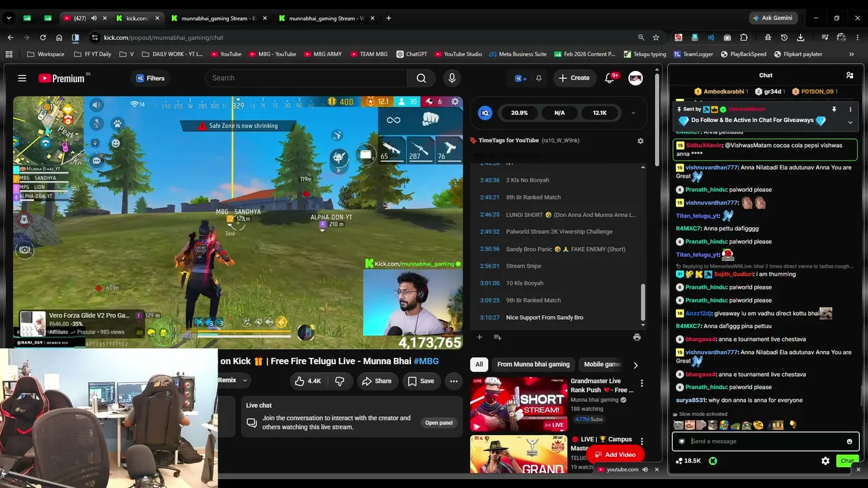Open the TimeTags playlist-add icon
Screen dimensions: 868x488
(x=498, y=337)
